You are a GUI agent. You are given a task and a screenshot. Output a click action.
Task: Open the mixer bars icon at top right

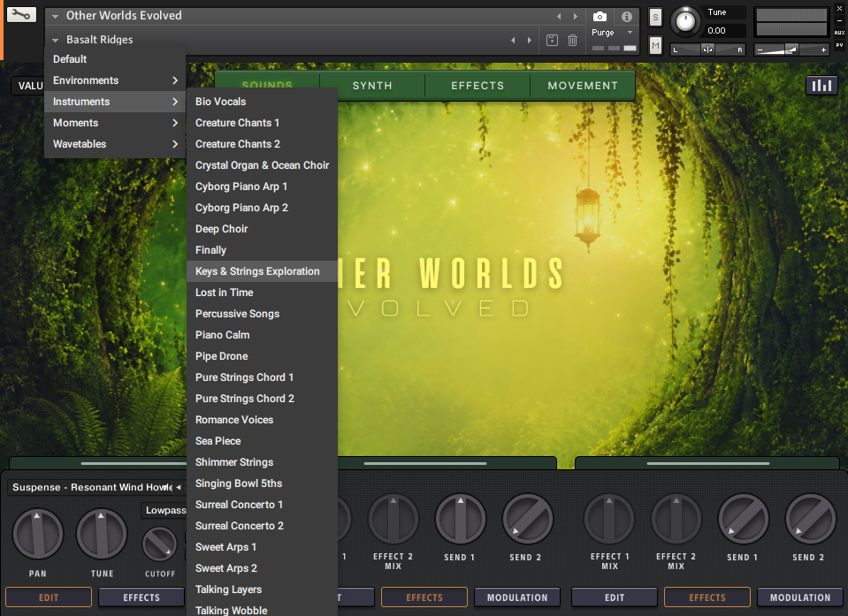click(x=821, y=86)
